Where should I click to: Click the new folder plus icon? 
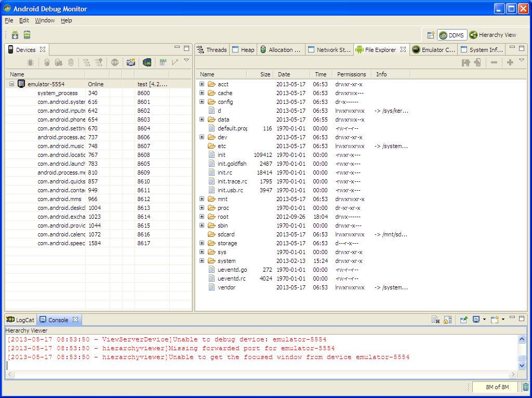[x=510, y=62]
